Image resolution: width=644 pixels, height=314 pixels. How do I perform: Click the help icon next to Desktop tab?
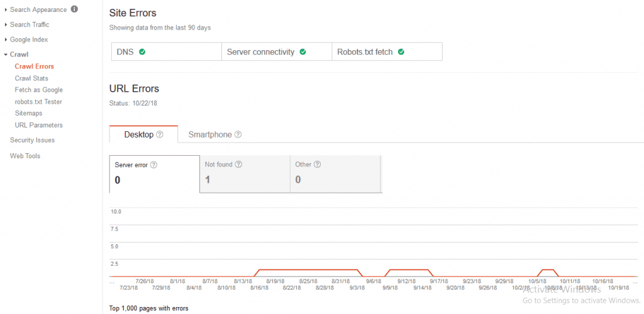(160, 134)
